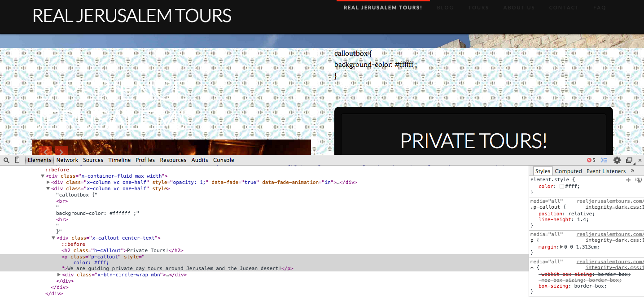Click "background-color: #ffffff ;" text node
Image resolution: width=644 pixels, height=297 pixels.
[97, 214]
